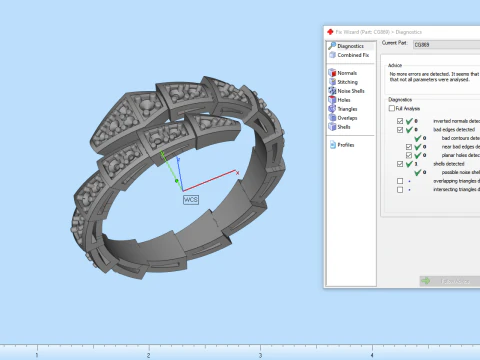Click 'bad contours detected' row text

click(461, 138)
